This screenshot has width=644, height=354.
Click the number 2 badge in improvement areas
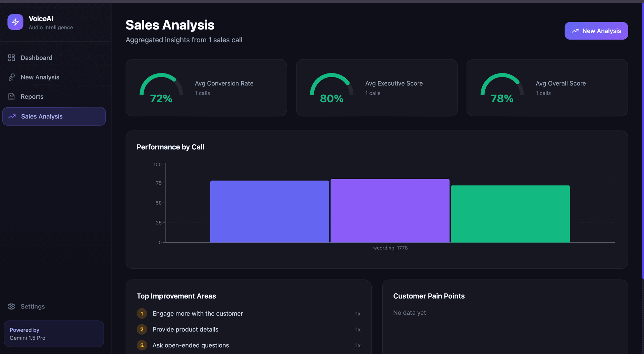pos(142,330)
